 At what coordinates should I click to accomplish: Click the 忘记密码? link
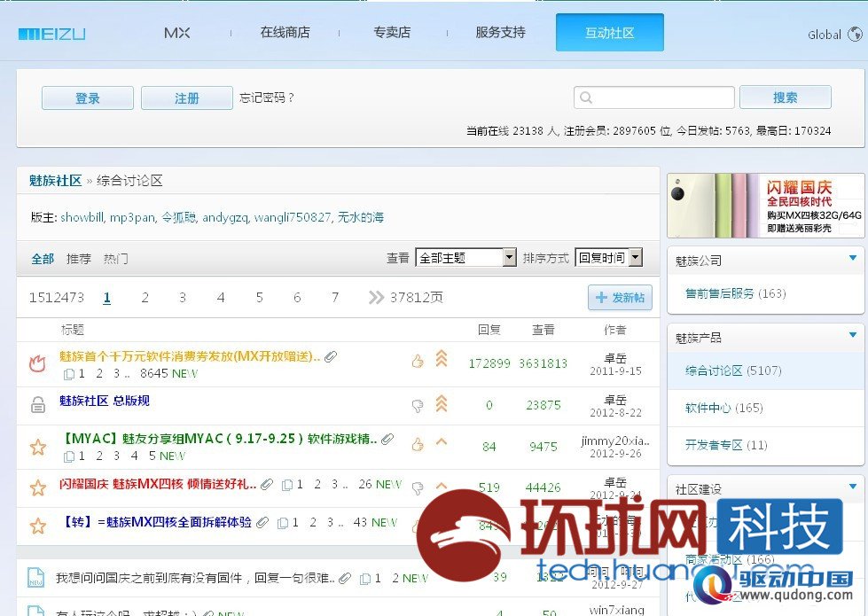[x=267, y=98]
